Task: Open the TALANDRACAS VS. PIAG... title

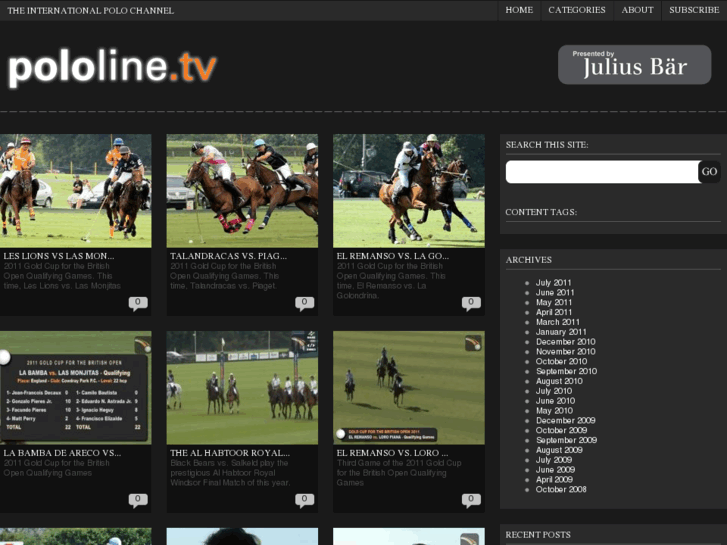Action: click(x=228, y=256)
